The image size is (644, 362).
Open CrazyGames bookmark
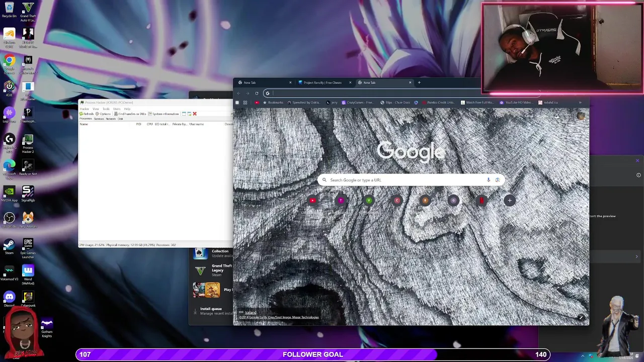tap(358, 103)
